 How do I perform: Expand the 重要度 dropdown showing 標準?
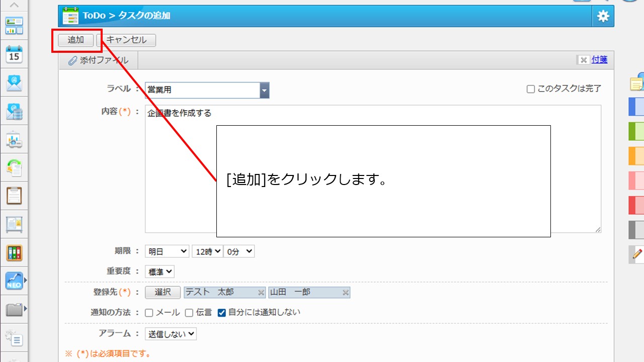[x=159, y=271]
